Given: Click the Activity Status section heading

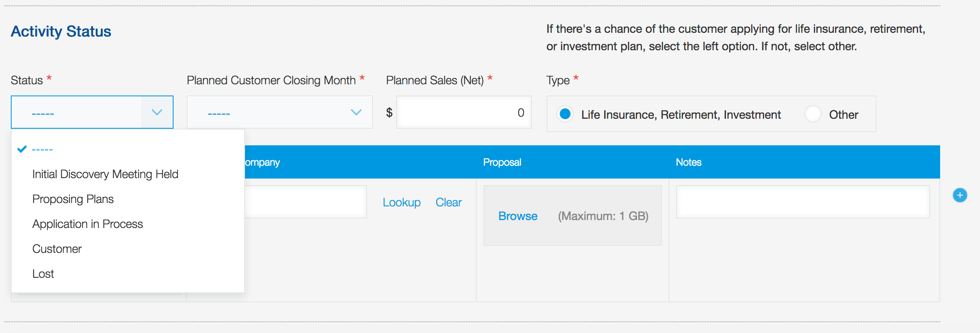Looking at the screenshot, I should pos(61,31).
